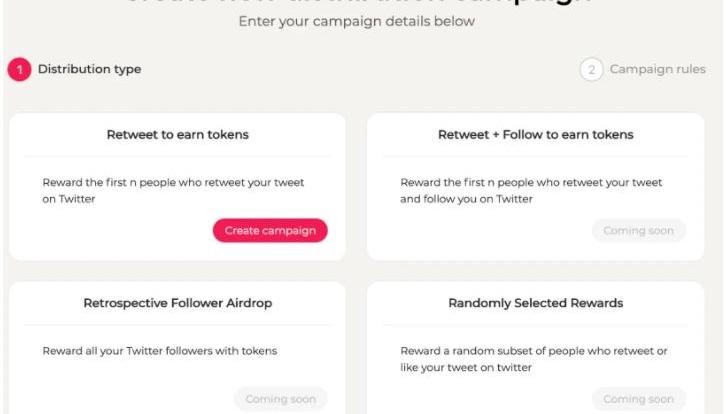The height and width of the screenshot is (414, 726).
Task: Select the Retrospective Follower Airdrop heading
Action: click(178, 303)
